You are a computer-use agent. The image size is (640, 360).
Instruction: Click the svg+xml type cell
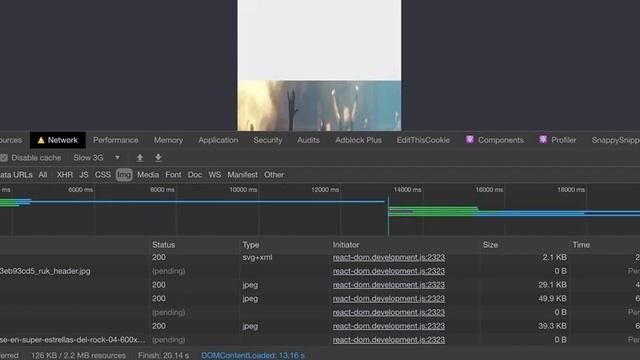point(257,258)
